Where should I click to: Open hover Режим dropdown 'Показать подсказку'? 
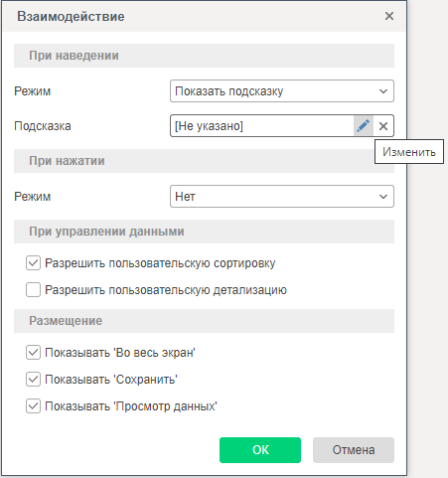(x=282, y=90)
